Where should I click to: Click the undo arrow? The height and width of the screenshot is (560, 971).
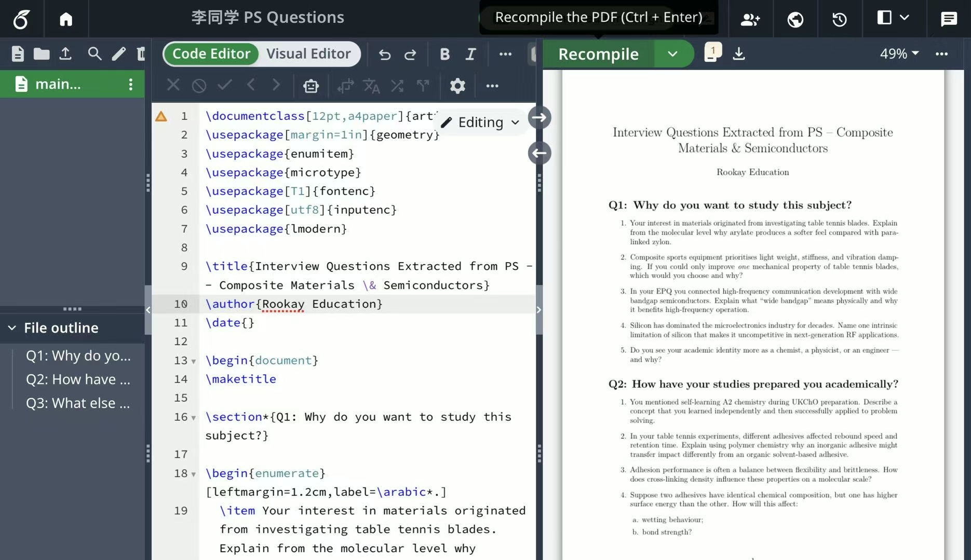(384, 54)
